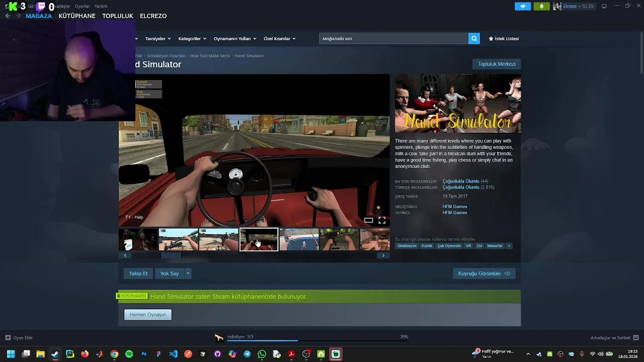Expand the Tavsiyeler dropdown
The width and height of the screenshot is (644, 362).
pos(157,39)
